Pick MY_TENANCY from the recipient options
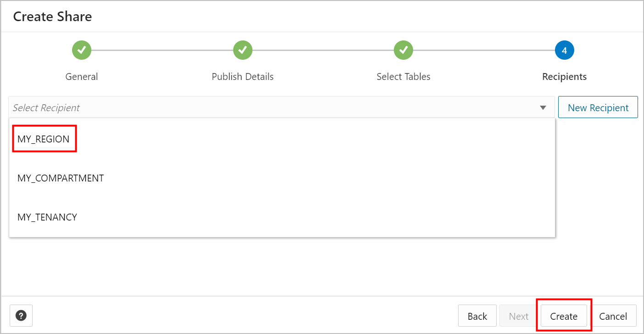Image resolution: width=644 pixels, height=334 pixels. 47,217
